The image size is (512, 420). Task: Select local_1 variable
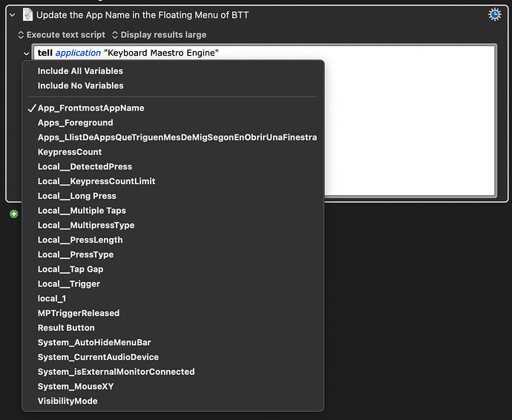click(173, 298)
